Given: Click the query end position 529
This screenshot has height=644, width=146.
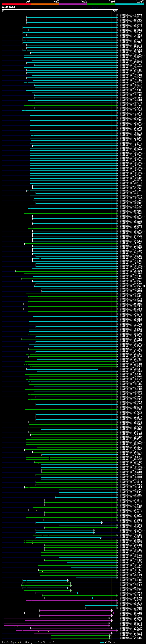Looking at the screenshot, I should pos(115,11).
